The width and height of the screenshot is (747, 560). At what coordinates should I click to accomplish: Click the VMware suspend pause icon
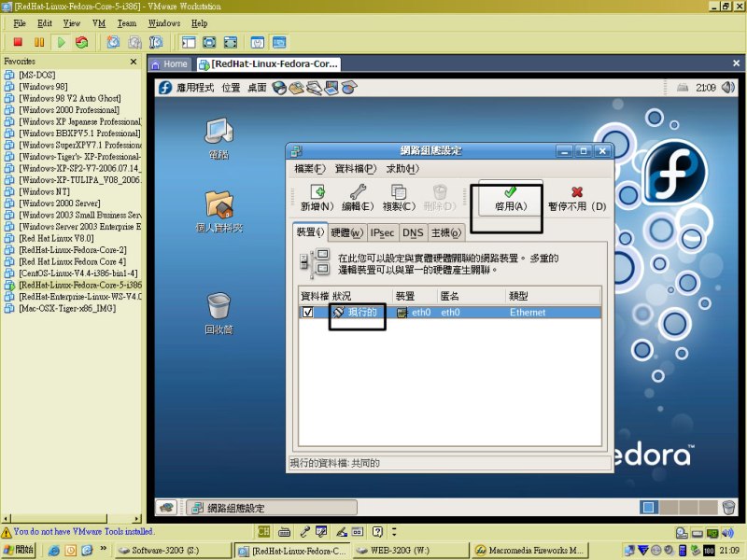point(39,42)
